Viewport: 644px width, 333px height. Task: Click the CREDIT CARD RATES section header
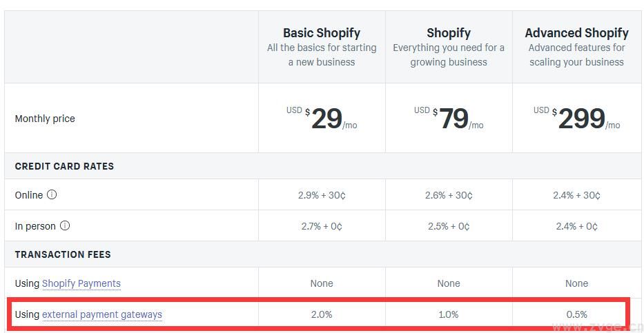point(64,166)
